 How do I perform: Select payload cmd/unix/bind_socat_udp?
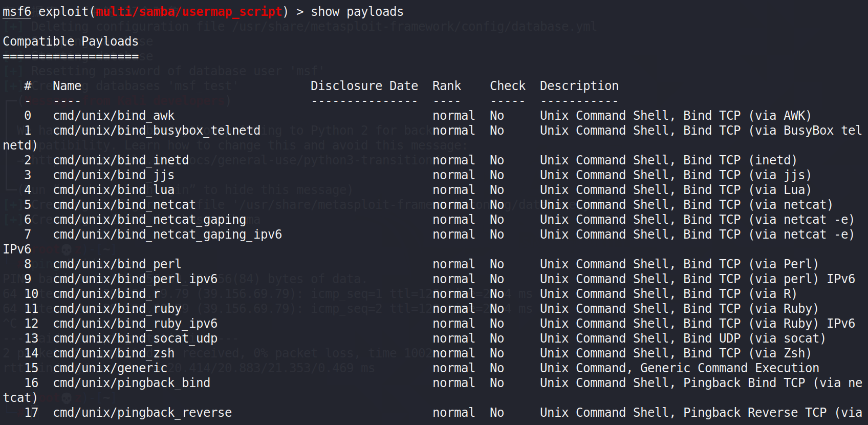point(135,338)
